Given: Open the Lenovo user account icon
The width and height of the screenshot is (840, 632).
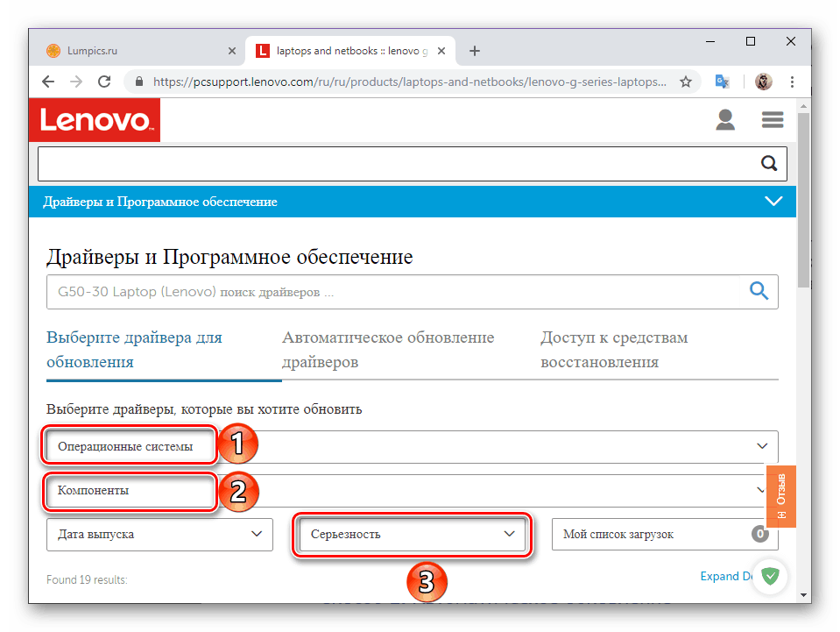Looking at the screenshot, I should [x=725, y=119].
